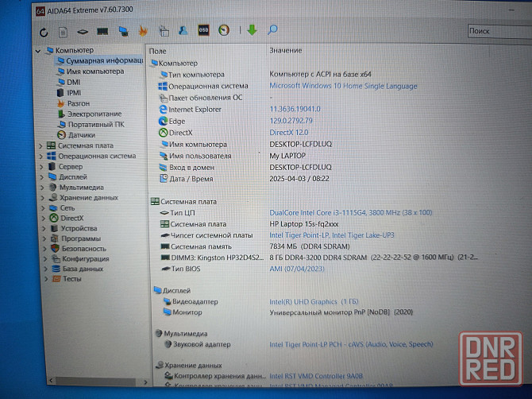This screenshot has width=532, height=399.
Task: Open the SensorPanel gauge icon
Action: (x=224, y=30)
